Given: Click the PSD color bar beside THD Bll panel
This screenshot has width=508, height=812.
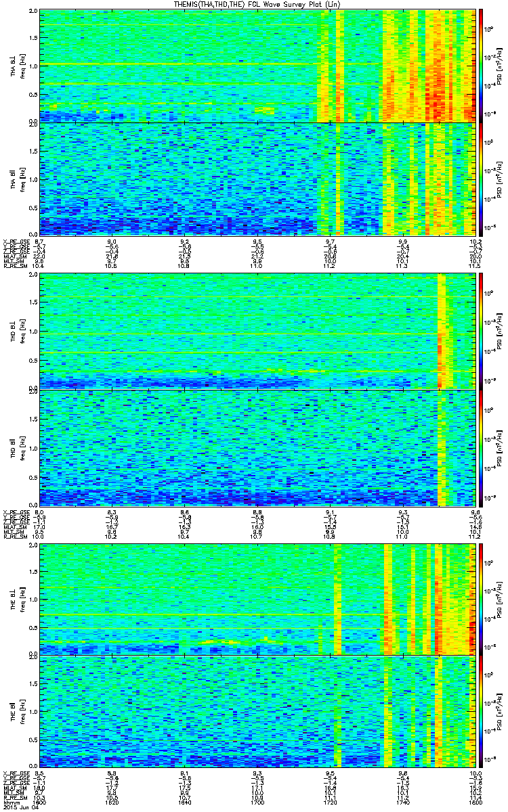Looking at the screenshot, I should tap(482, 447).
